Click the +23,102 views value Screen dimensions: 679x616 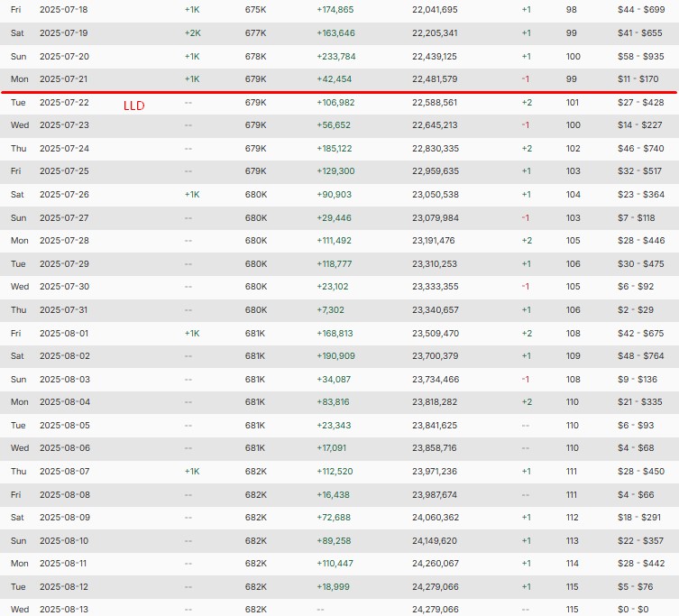333,286
